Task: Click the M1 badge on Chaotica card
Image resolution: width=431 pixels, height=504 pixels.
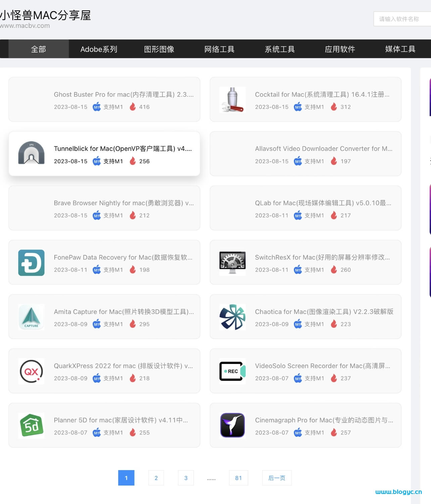Action: [x=298, y=324]
